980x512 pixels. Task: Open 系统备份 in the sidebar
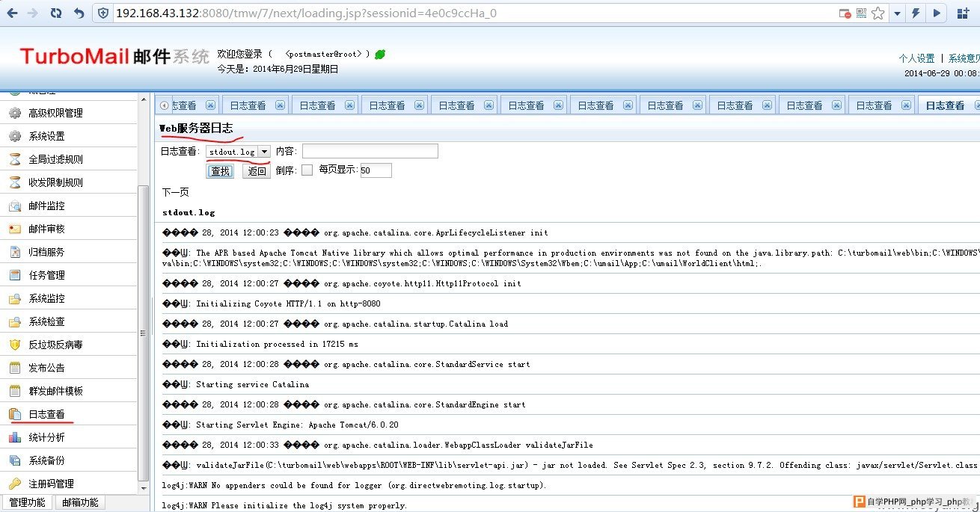tap(46, 460)
